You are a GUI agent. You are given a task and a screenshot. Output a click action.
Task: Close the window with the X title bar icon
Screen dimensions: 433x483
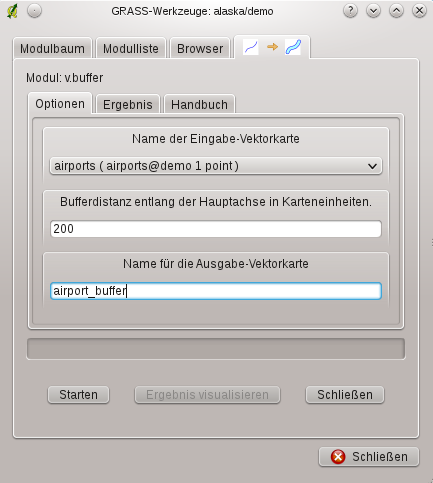419,11
